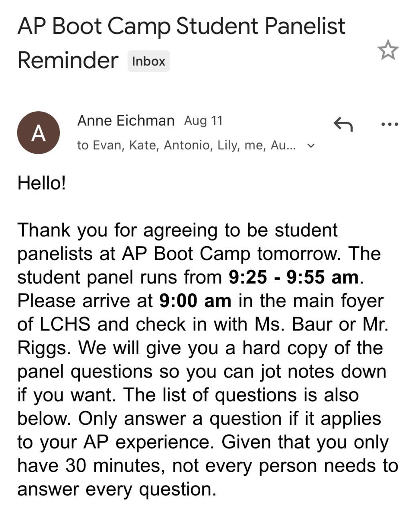This screenshot has width=420, height=514.
Task: Open the three-dot more options menu
Action: coord(390,124)
